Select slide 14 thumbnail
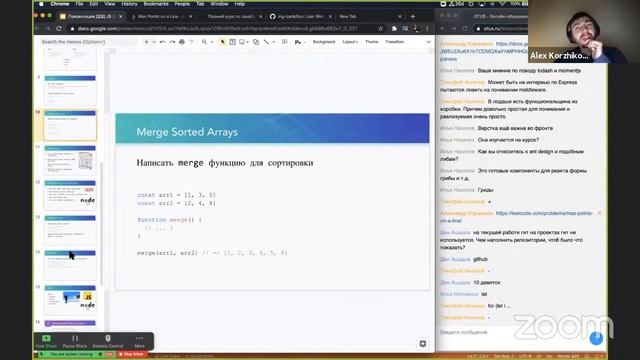The image size is (640, 360). pos(70,264)
